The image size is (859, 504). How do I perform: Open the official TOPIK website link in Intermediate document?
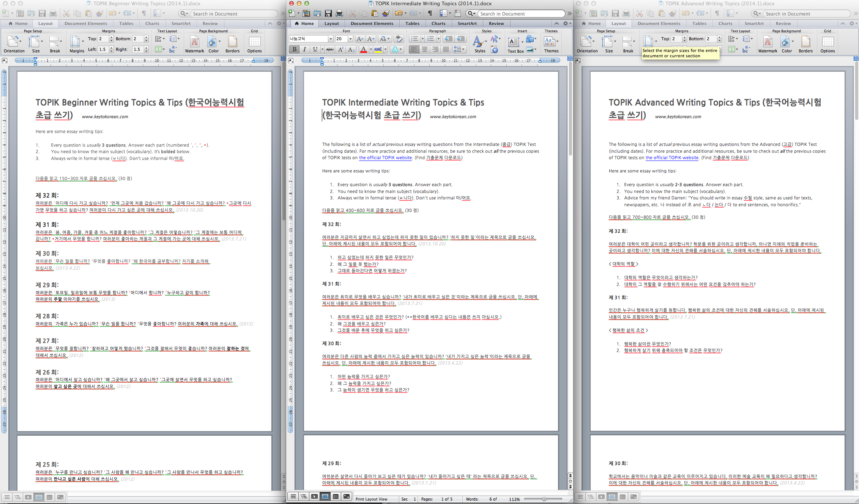click(x=385, y=158)
